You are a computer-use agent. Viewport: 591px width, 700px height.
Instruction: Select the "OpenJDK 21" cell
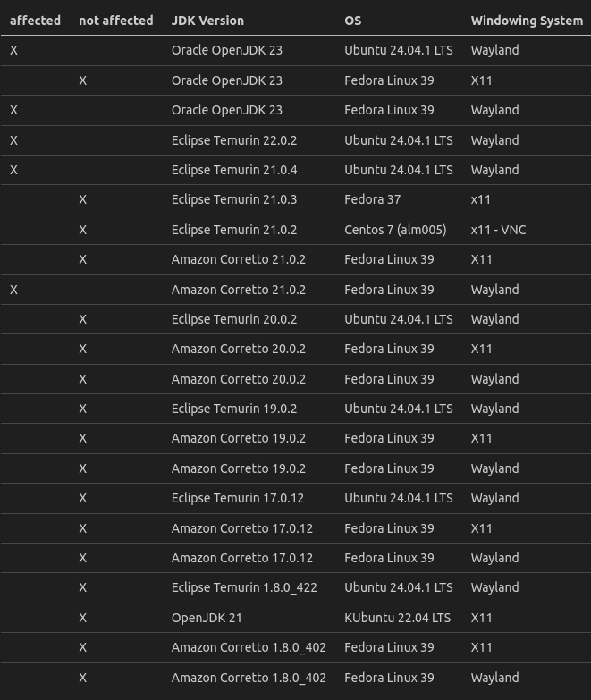tap(207, 618)
